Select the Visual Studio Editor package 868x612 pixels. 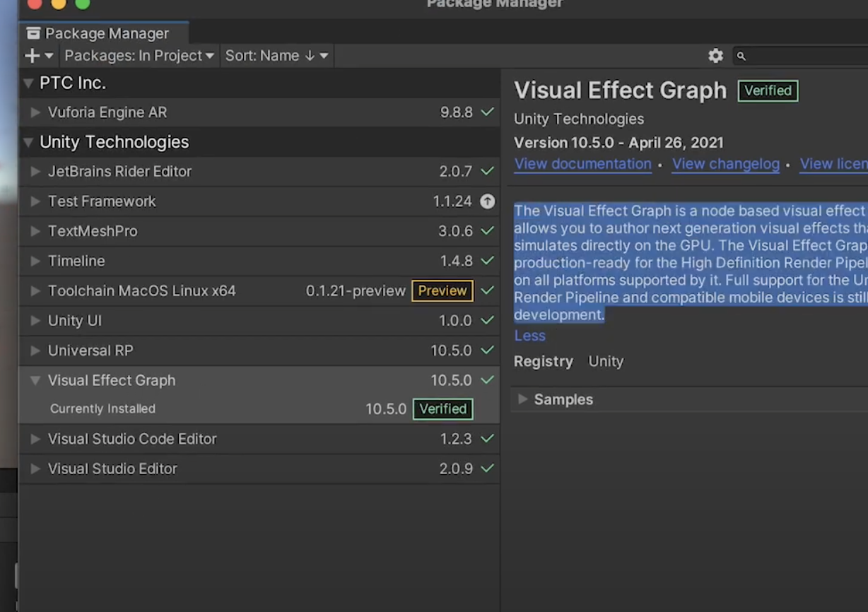coord(259,469)
